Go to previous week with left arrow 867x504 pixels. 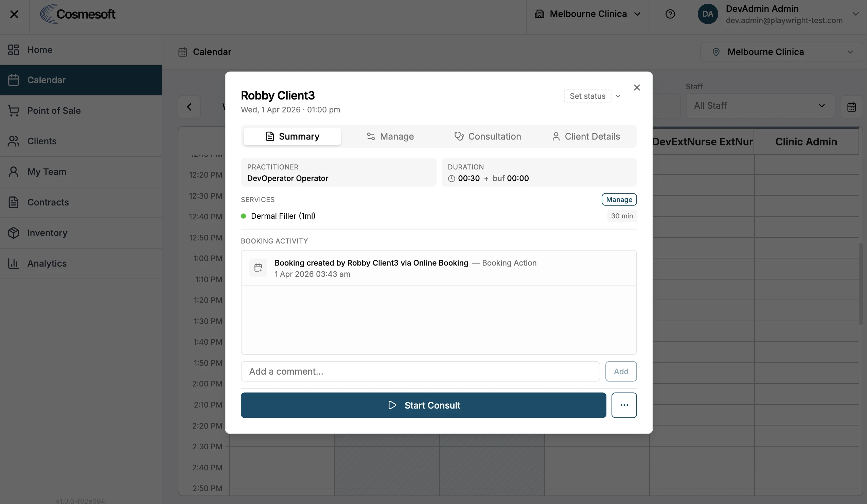click(x=189, y=107)
